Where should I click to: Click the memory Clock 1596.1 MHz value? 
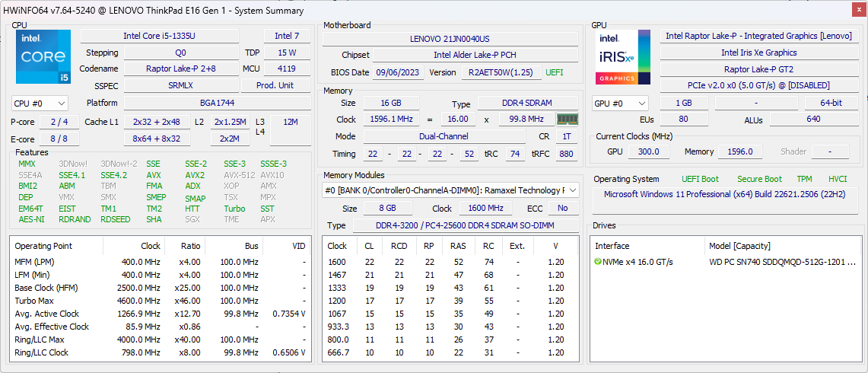[x=391, y=120]
